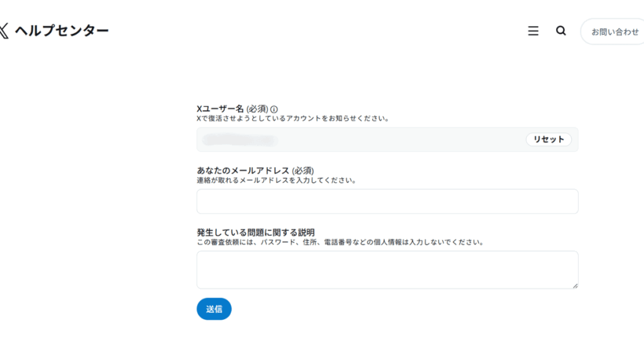The height and width of the screenshot is (338, 644).
Task: Click the textarea resize handle corner
Action: click(x=575, y=286)
